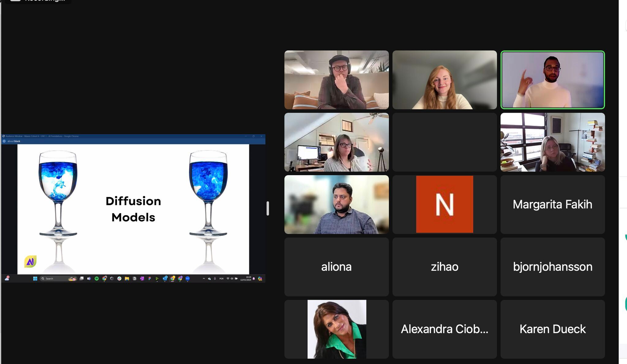This screenshot has height=364, width=627.
Task: Click the Windows Start button in taskbar
Action: 35,279
